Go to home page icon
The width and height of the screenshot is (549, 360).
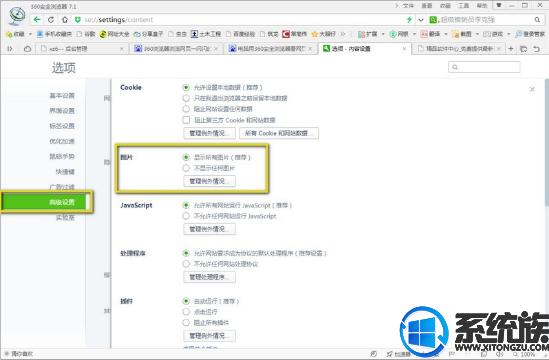[65, 20]
